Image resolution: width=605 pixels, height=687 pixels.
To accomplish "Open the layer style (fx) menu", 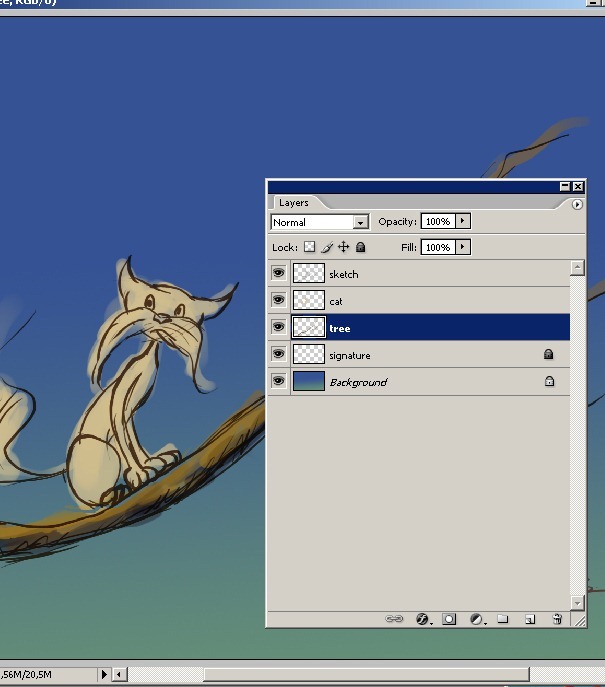I will click(x=422, y=619).
